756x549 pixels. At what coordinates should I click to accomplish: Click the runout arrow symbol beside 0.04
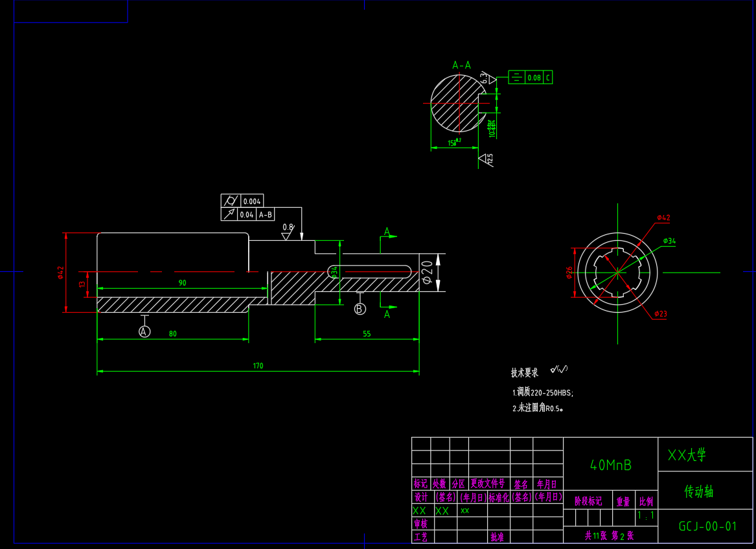[x=230, y=214]
